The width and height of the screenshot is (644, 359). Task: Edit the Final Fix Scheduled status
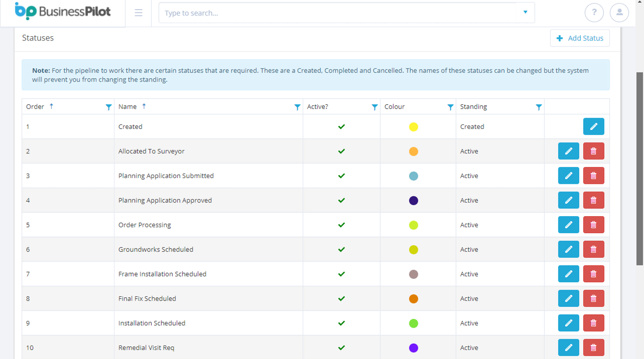[x=568, y=299]
